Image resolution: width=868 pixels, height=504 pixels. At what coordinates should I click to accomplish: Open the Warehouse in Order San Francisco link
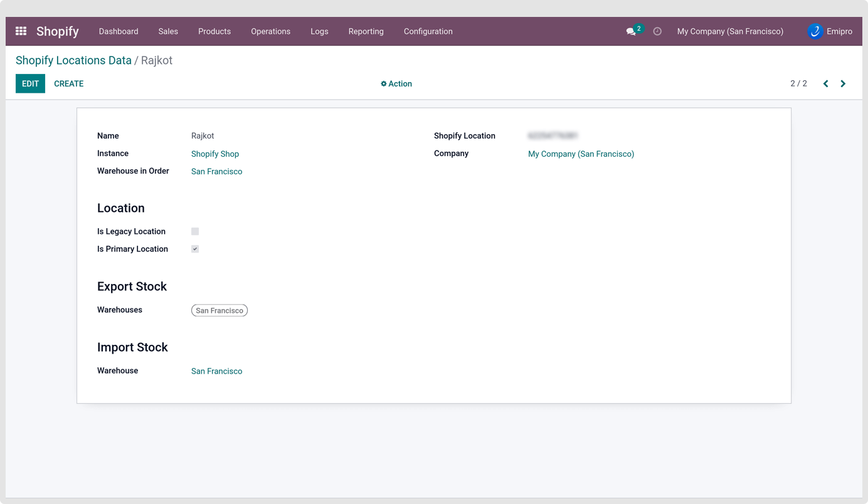(x=216, y=171)
